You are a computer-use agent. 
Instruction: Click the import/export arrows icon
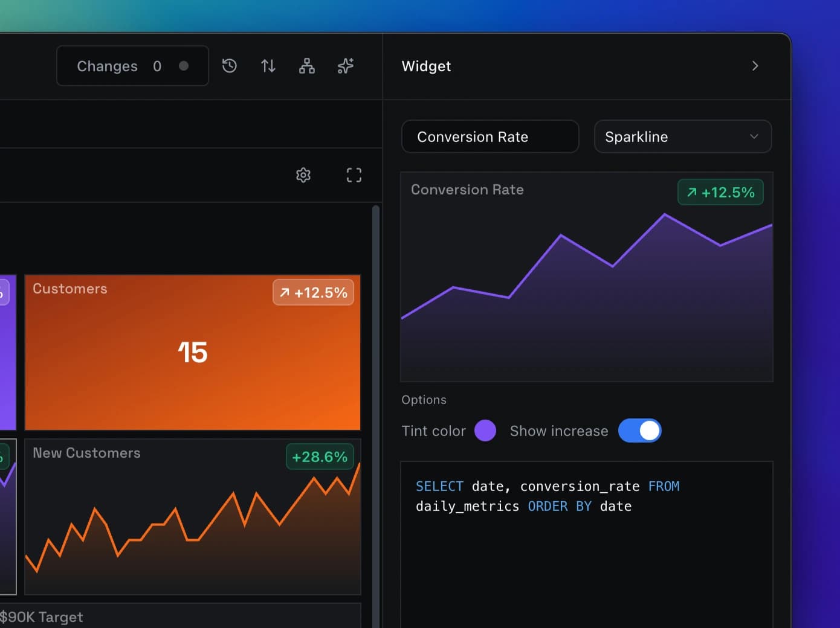(x=268, y=66)
